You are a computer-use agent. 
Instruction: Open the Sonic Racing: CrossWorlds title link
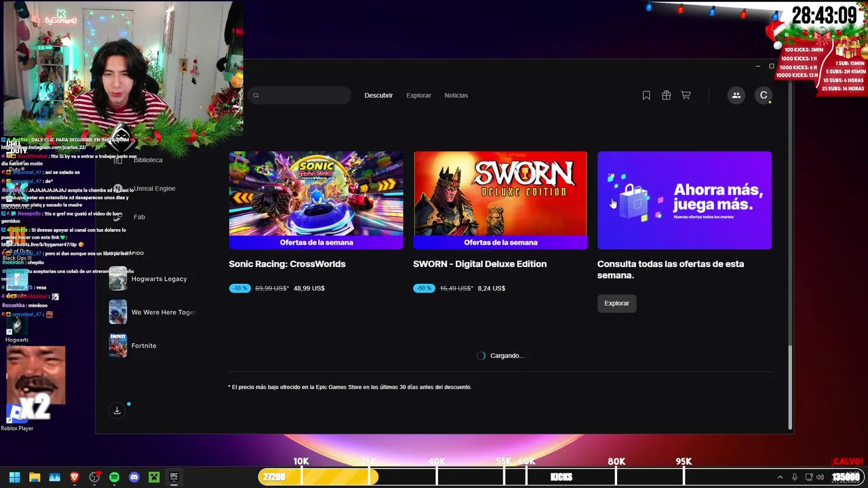point(287,264)
